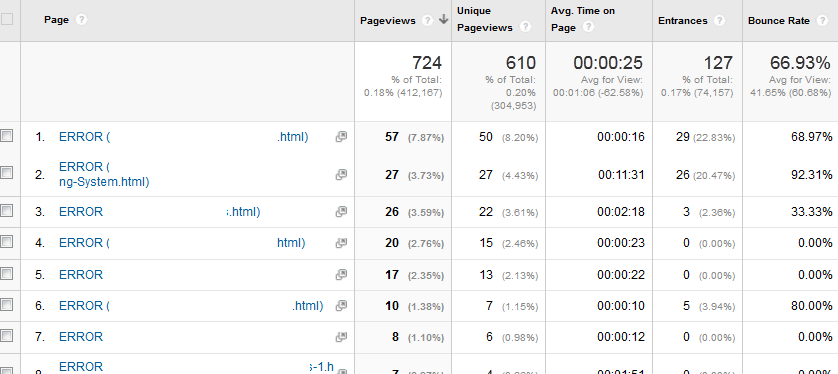Screen dimensions: 838x374
Task: Open Entrances column help icon
Action: [719, 21]
